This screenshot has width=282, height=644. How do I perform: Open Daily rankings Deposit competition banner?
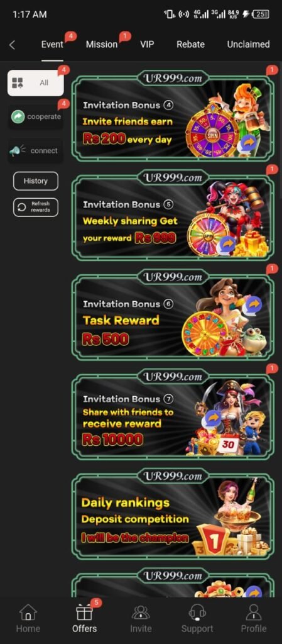click(173, 513)
